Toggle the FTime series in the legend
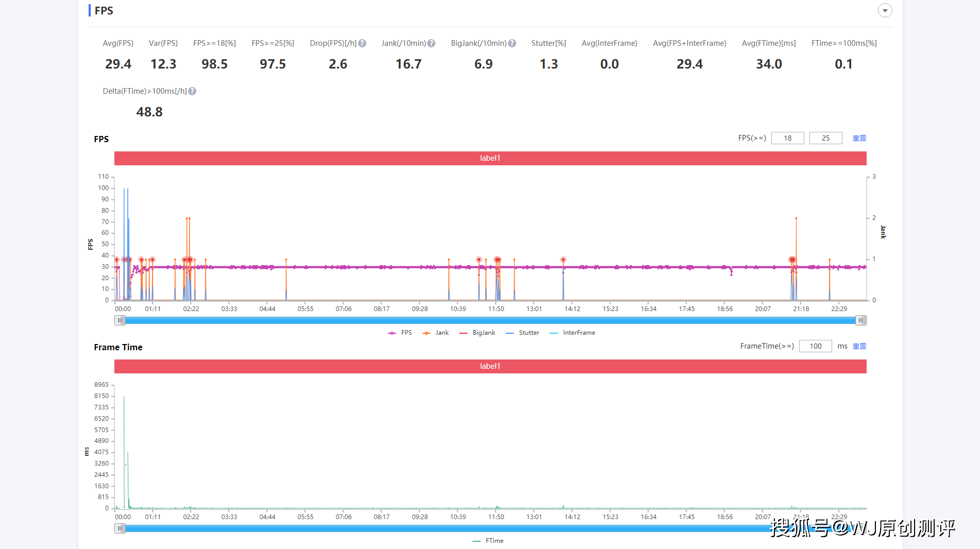Image resolution: width=980 pixels, height=549 pixels. (488, 541)
